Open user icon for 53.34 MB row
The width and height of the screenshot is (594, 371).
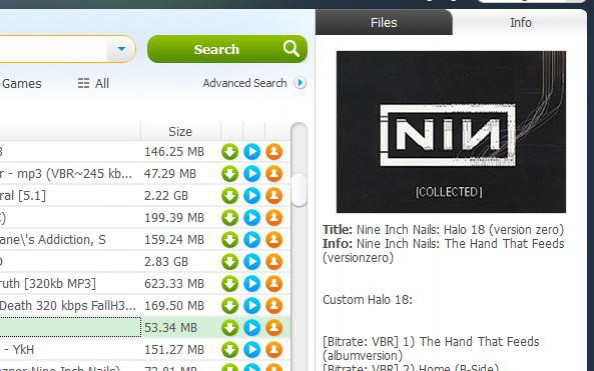pyautogui.click(x=274, y=327)
